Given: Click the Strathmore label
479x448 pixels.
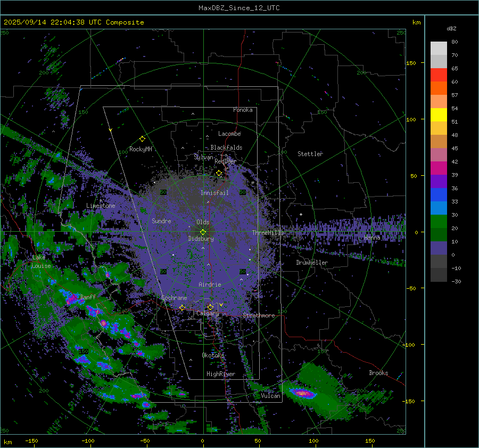Looking at the screenshot, I should [x=259, y=315].
